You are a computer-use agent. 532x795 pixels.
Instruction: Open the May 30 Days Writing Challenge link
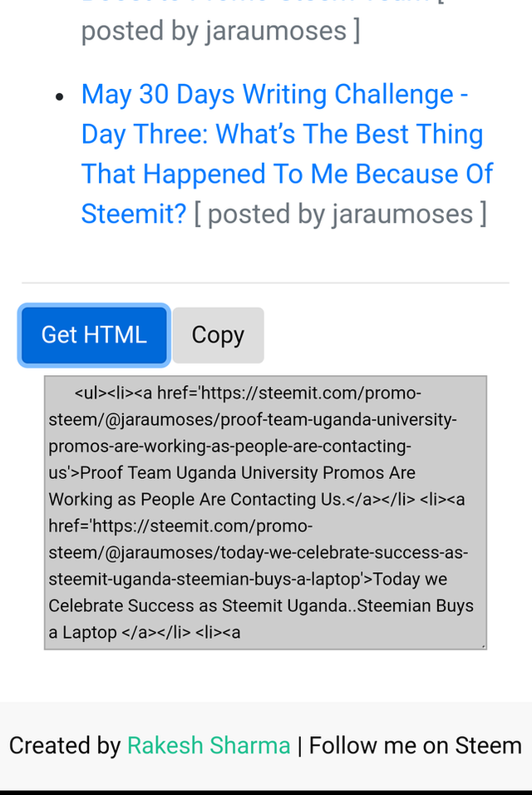[274, 95]
